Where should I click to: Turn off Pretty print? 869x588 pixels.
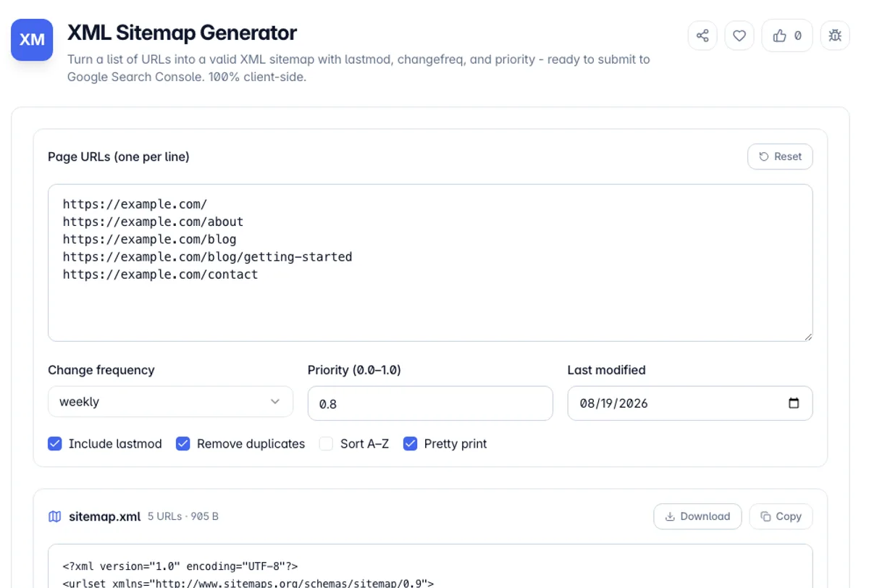(x=411, y=444)
